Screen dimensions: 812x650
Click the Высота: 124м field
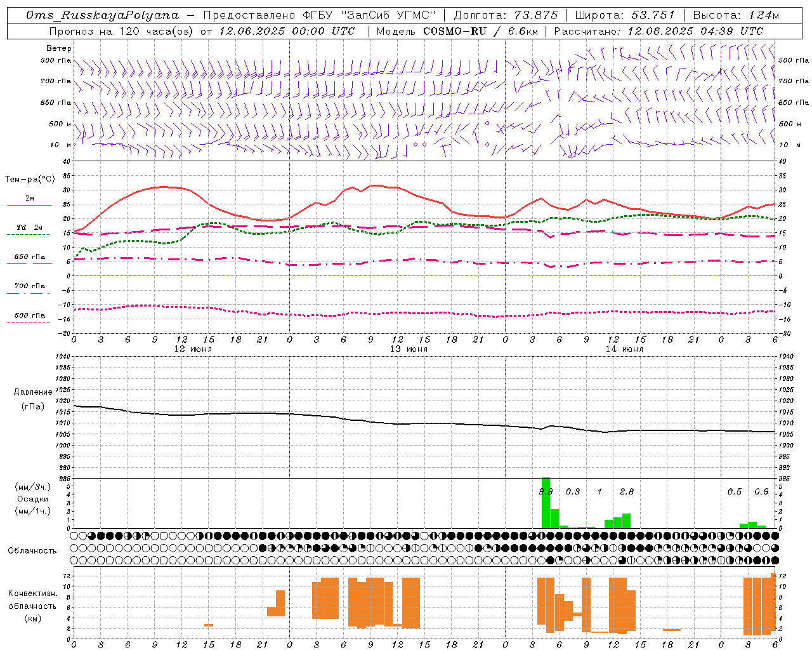pyautogui.click(x=736, y=15)
